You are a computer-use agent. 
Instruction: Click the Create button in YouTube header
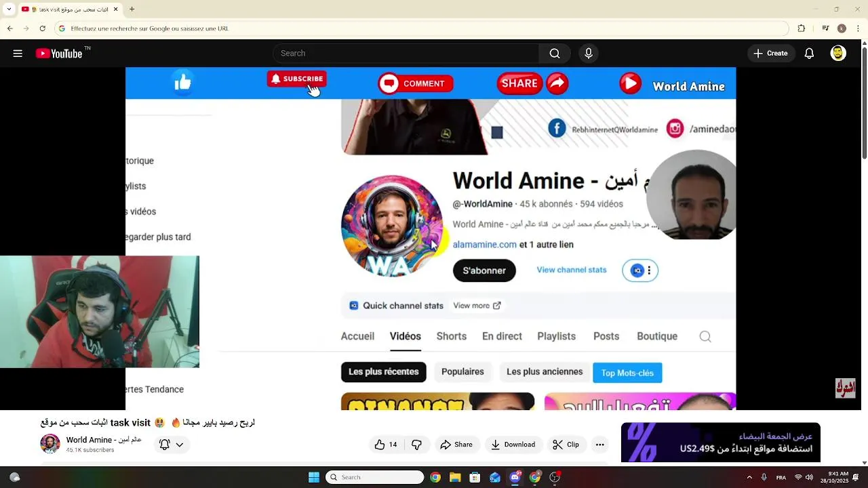tap(771, 54)
